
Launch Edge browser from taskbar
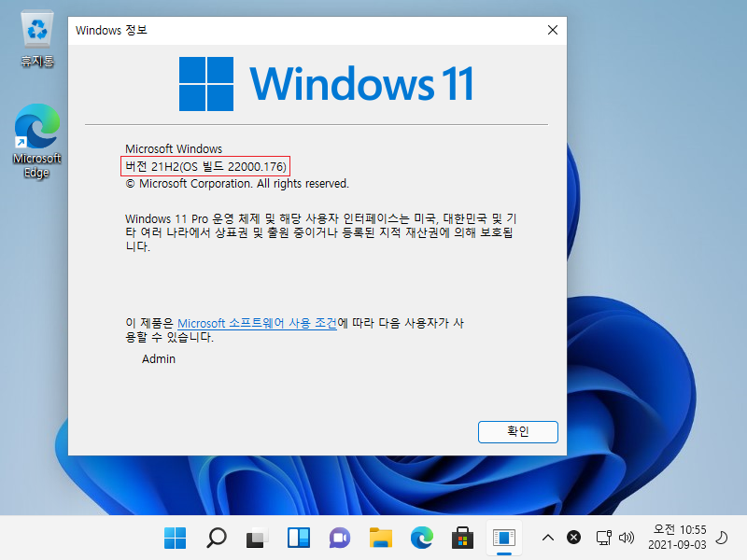coord(422,539)
